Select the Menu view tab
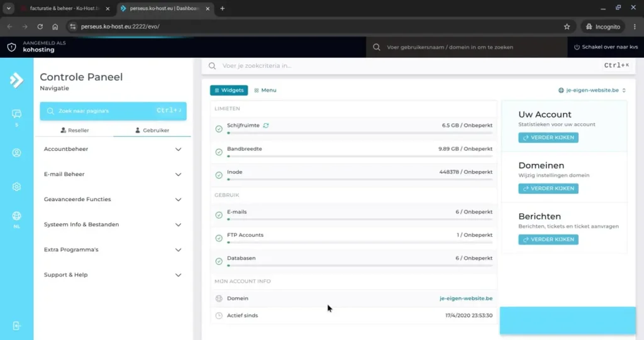The height and width of the screenshot is (340, 644). coord(265,90)
